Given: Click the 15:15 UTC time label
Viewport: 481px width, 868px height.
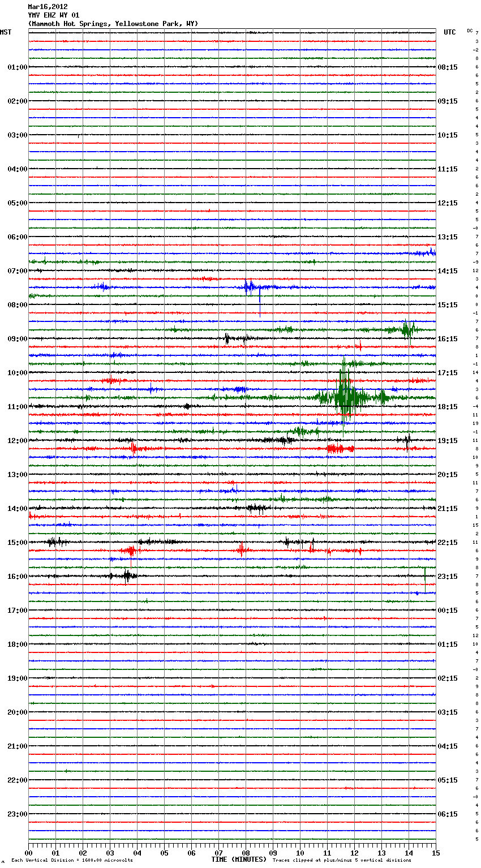Looking at the screenshot, I should pos(448,305).
